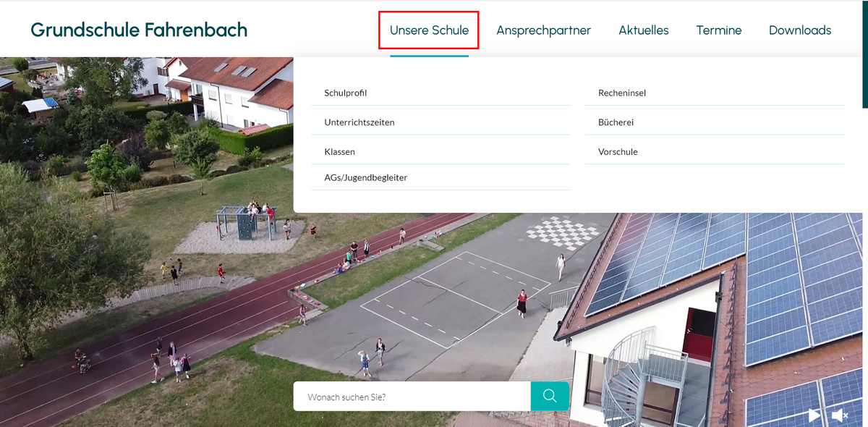Unmute the video sound icon
The width and height of the screenshot is (868, 427).
[x=840, y=415]
